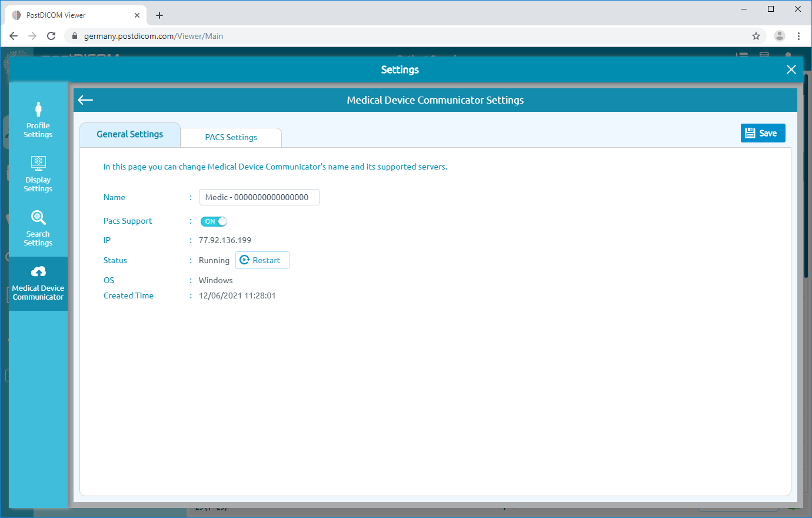Go back using the left arrow
Screen dimensions: 812x518
[x=85, y=100]
